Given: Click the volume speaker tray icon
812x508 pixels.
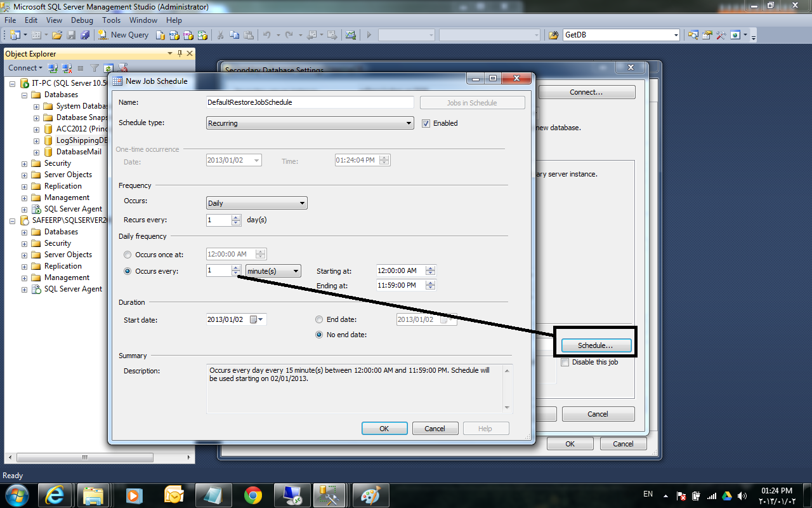Looking at the screenshot, I should (x=742, y=495).
